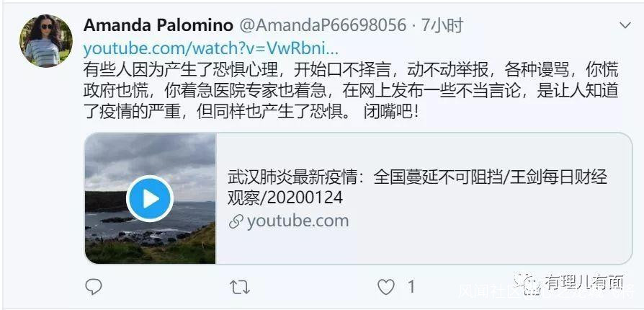Click the chain link icon beside youtube.com
Image resolution: width=644 pixels, height=310 pixels.
[236, 221]
